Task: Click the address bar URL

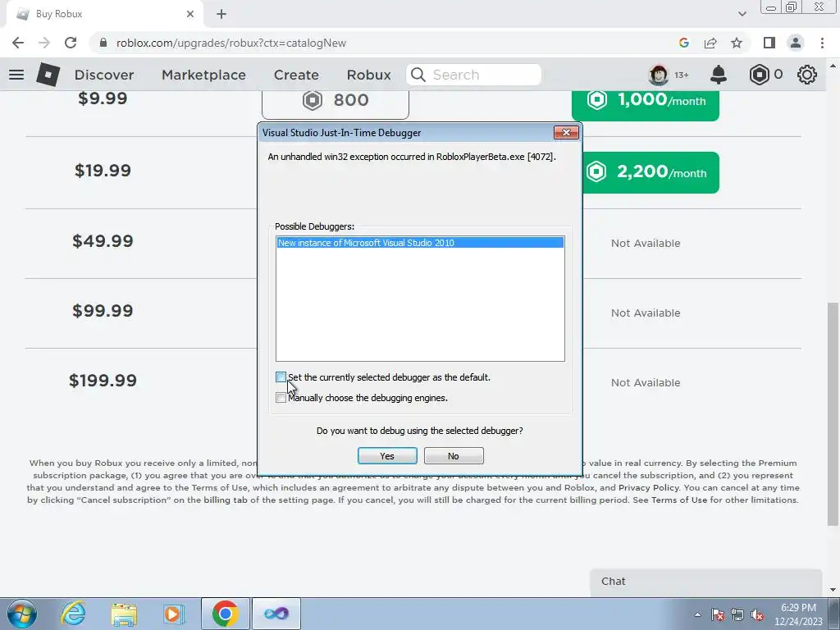Action: [x=231, y=43]
